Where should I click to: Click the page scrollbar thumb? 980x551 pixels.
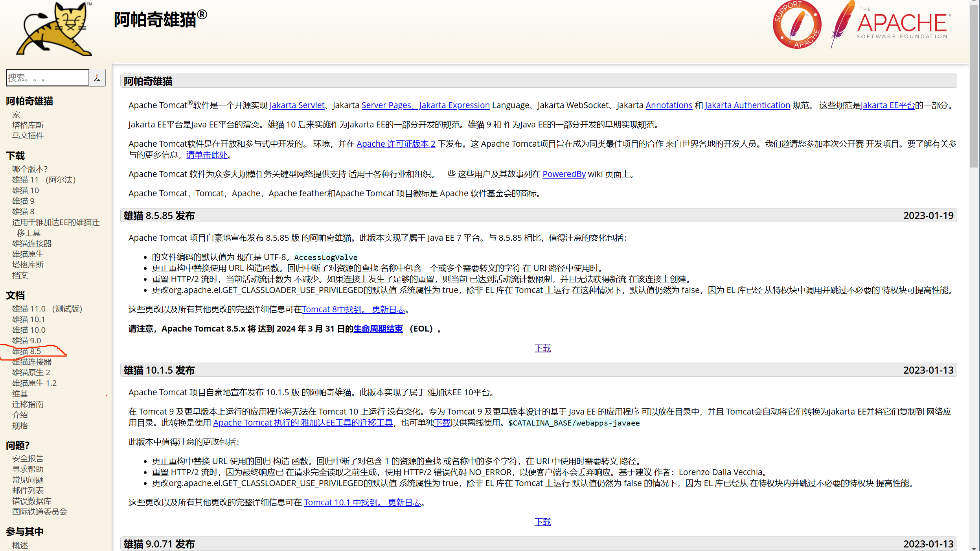974,86
